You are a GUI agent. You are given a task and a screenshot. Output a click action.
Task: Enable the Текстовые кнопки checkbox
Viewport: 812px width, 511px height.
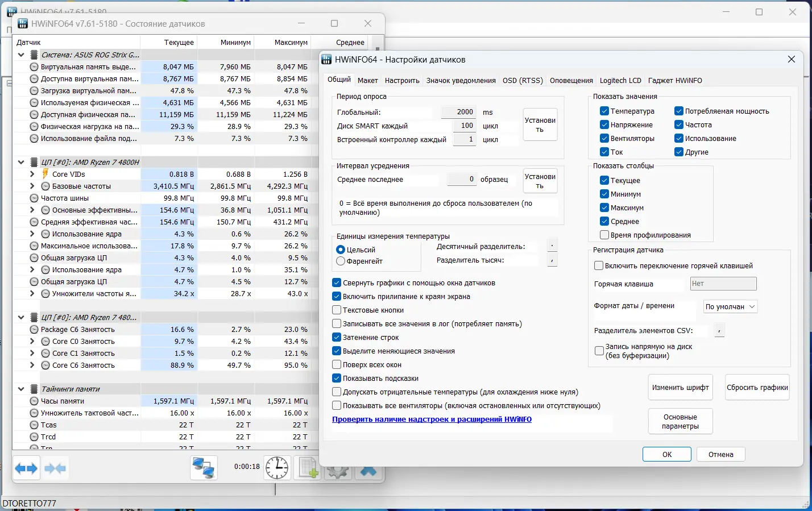pyautogui.click(x=337, y=310)
